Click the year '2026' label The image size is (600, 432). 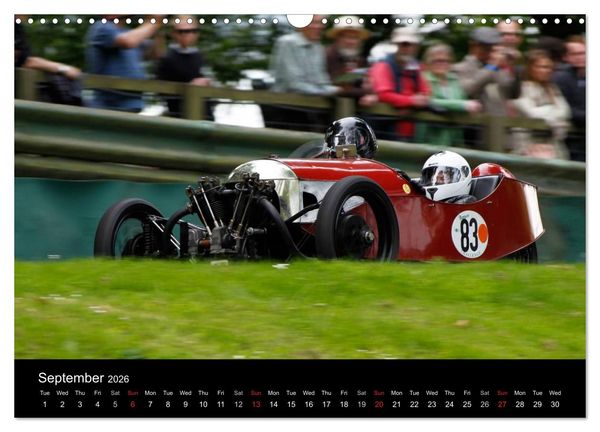click(118, 379)
